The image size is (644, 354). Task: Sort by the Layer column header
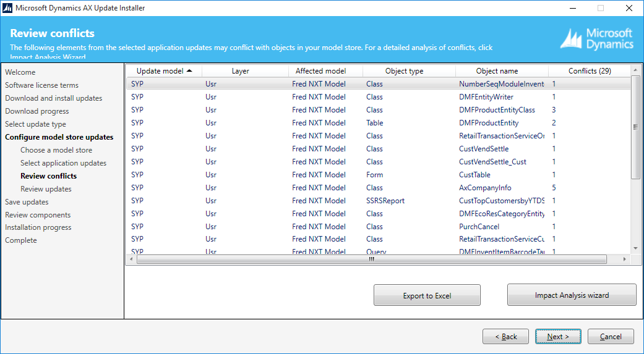click(x=245, y=71)
